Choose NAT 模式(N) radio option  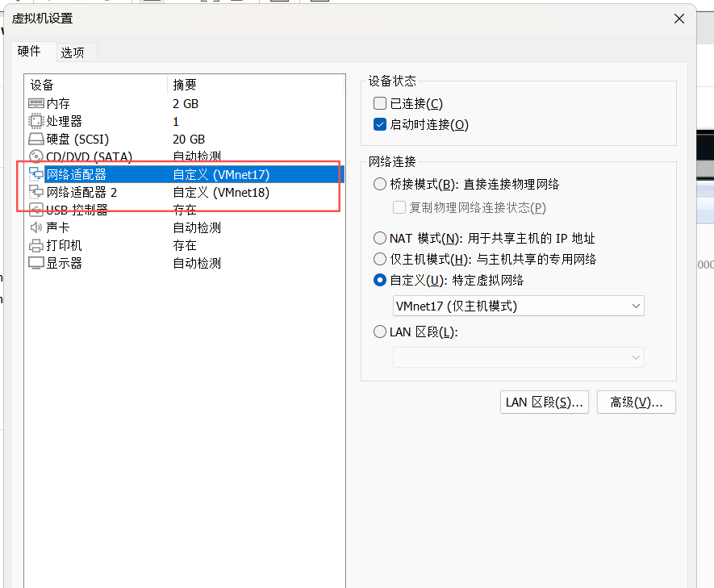tap(380, 238)
